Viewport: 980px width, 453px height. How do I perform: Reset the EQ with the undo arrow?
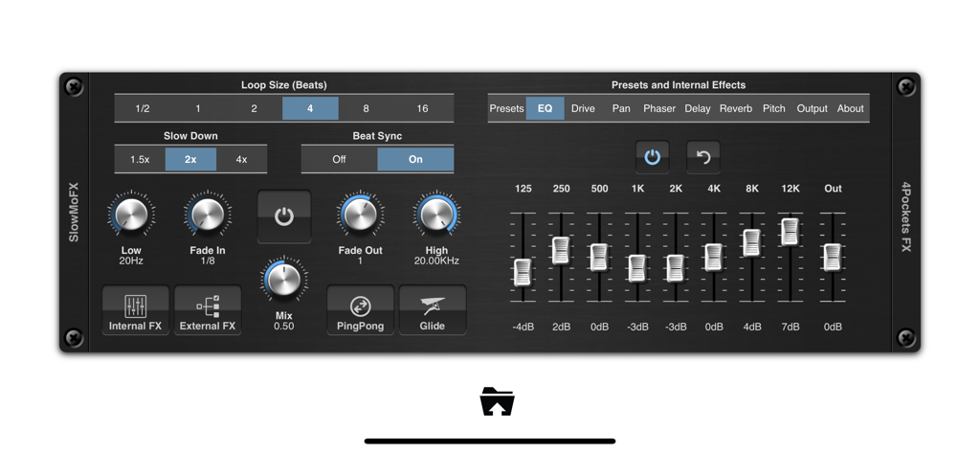click(703, 157)
